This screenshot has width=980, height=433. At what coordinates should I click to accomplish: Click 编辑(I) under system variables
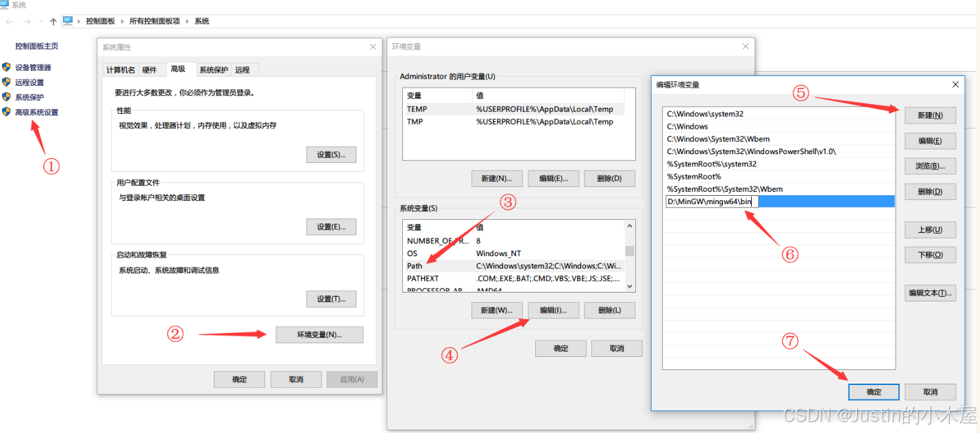tap(553, 310)
